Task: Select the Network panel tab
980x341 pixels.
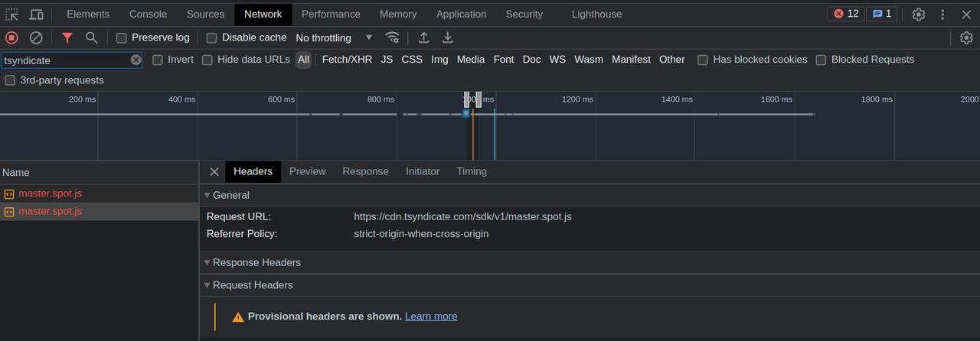Action: click(263, 14)
